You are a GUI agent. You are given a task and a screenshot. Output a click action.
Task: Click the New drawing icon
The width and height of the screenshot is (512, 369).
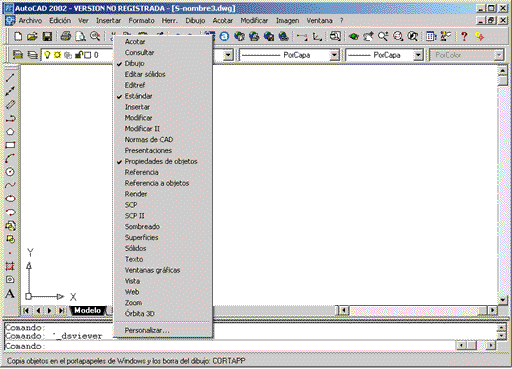click(x=18, y=36)
